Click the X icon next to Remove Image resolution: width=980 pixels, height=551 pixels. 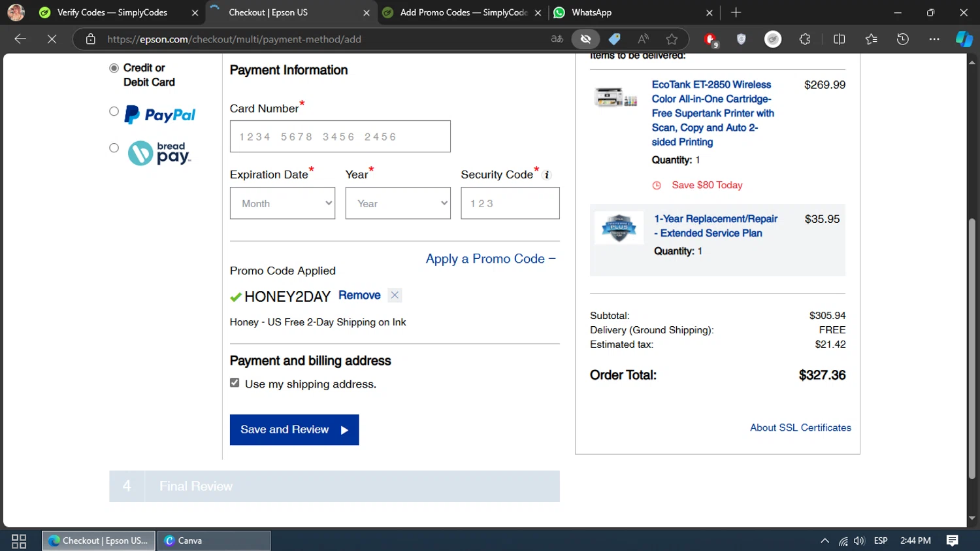pyautogui.click(x=395, y=295)
